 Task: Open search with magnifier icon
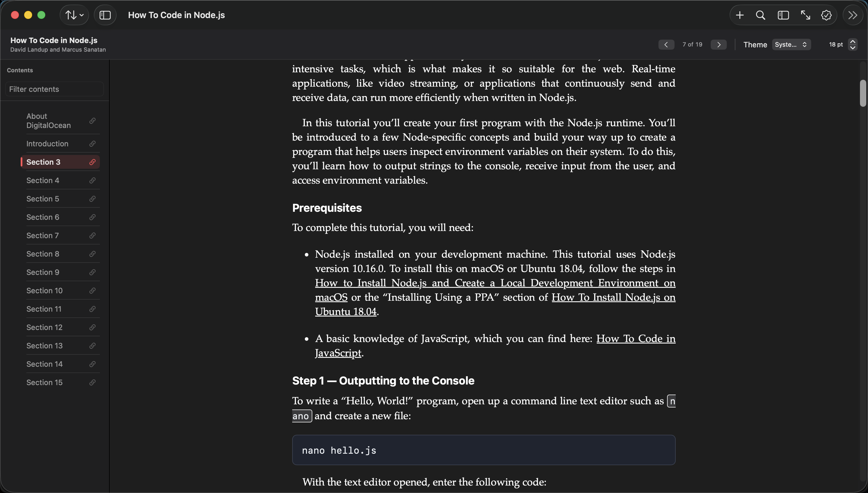coord(761,15)
